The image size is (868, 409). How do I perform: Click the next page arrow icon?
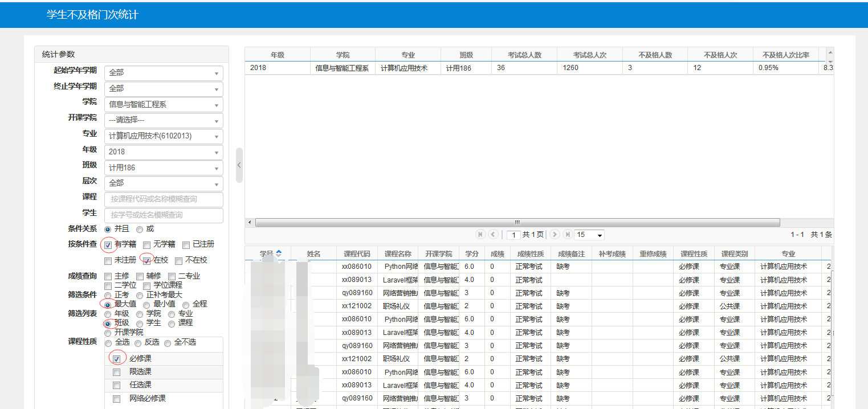555,235
